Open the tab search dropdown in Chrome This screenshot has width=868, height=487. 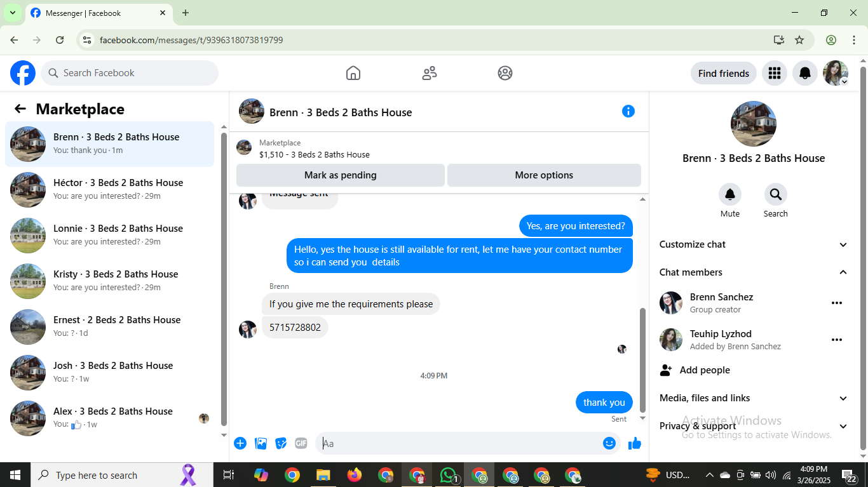coord(13,13)
